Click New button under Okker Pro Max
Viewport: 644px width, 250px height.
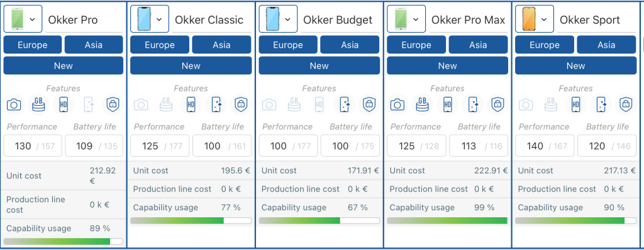pyautogui.click(x=447, y=65)
